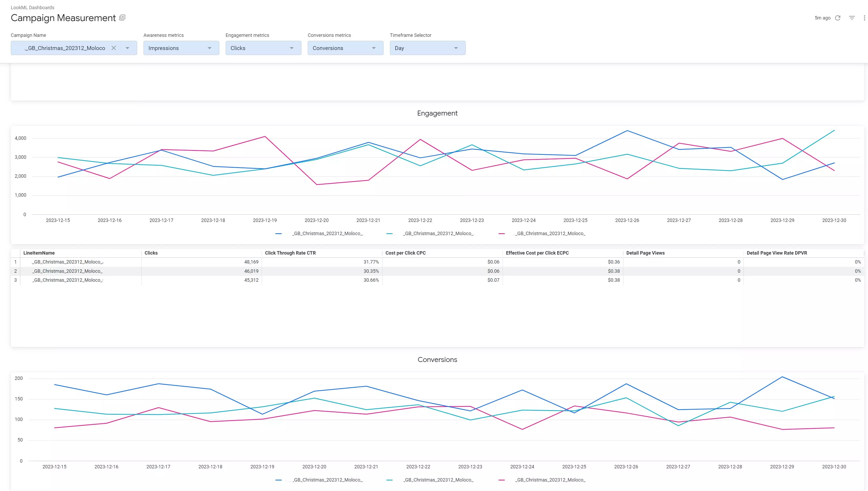Click the 31.77% CTR value
Viewport: 868px width, 491px height.
click(371, 262)
